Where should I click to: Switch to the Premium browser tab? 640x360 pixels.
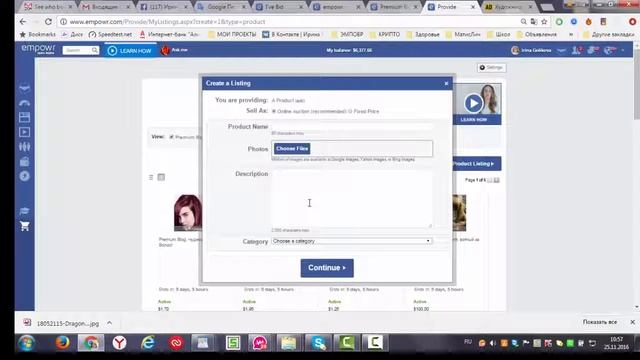pyautogui.click(x=395, y=7)
